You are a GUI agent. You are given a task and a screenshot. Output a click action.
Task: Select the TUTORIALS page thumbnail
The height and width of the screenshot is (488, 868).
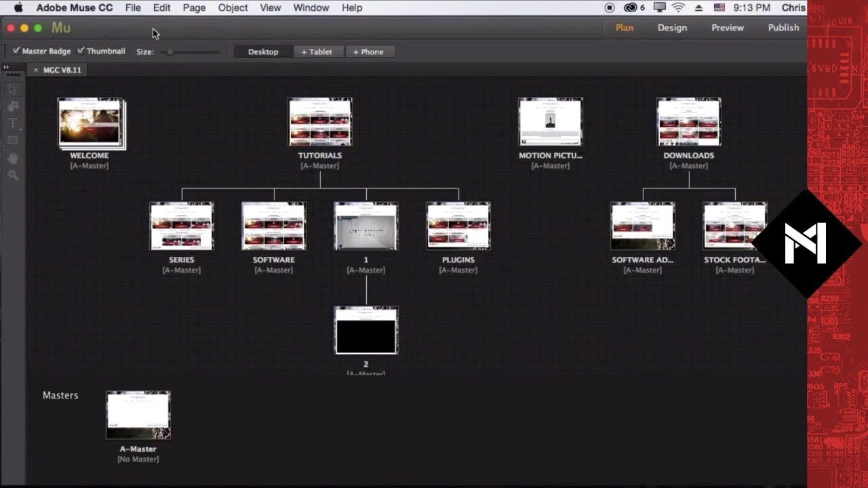click(320, 122)
